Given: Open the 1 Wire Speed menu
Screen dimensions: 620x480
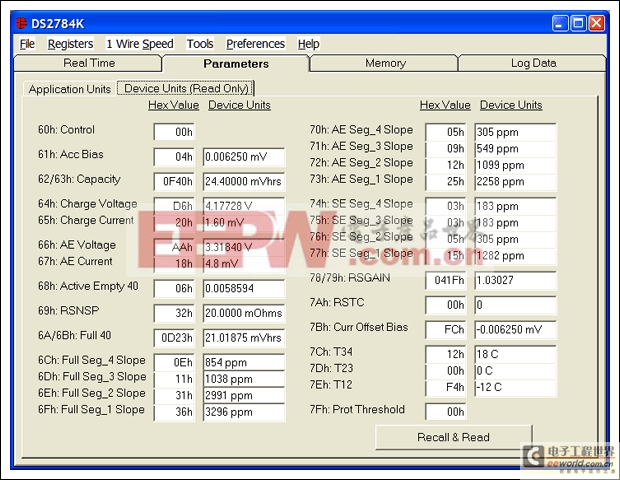Looking at the screenshot, I should coord(140,44).
